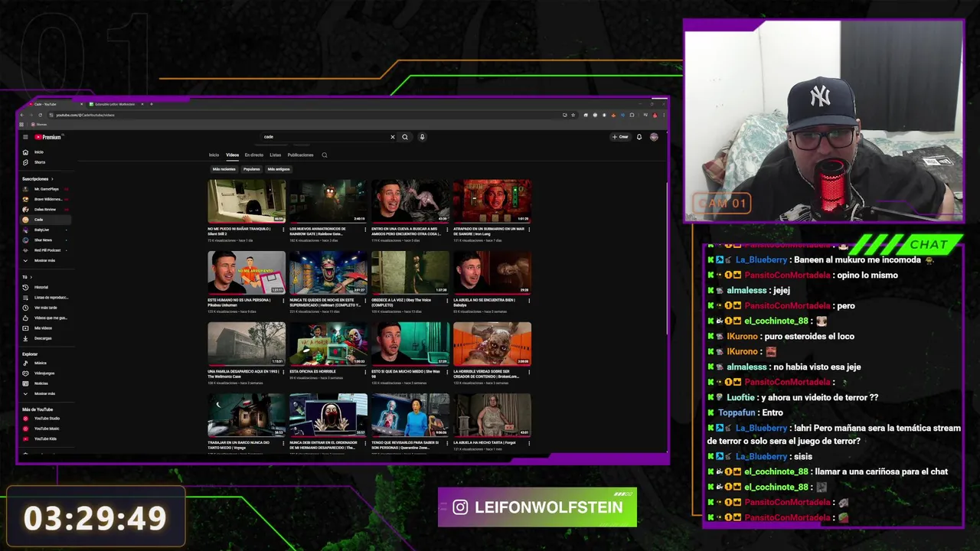
Task: Open the Memes bookmark in bookmarks bar
Action: click(40, 124)
